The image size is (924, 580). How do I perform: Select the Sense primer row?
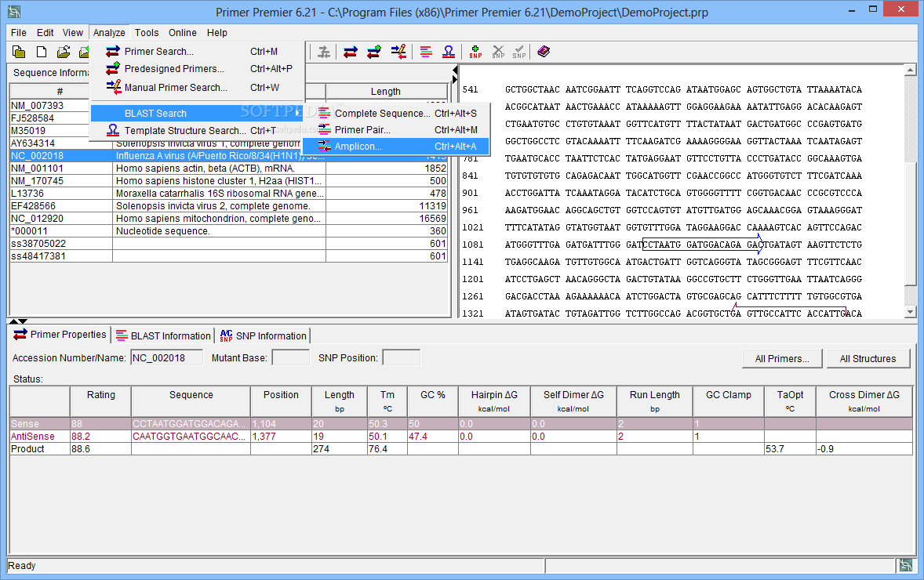point(460,423)
